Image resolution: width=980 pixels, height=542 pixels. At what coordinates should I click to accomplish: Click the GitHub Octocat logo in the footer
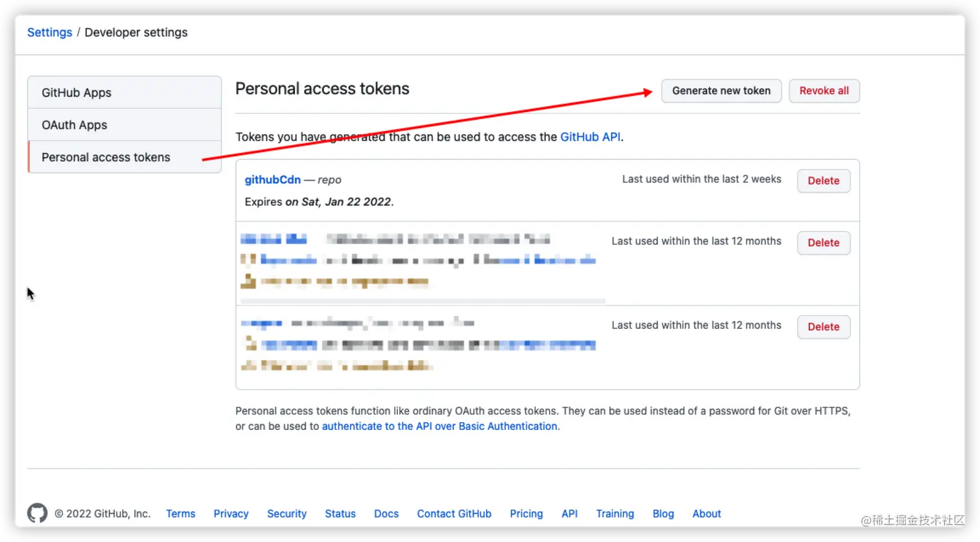(x=38, y=514)
